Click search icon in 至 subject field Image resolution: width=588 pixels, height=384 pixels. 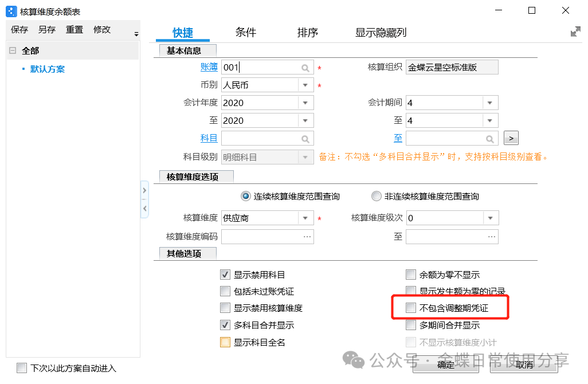click(x=490, y=139)
